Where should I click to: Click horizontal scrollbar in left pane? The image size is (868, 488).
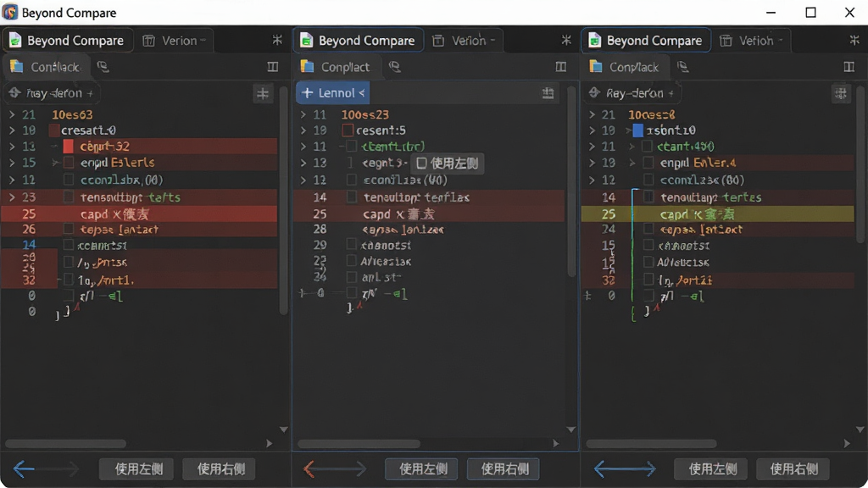coord(65,443)
